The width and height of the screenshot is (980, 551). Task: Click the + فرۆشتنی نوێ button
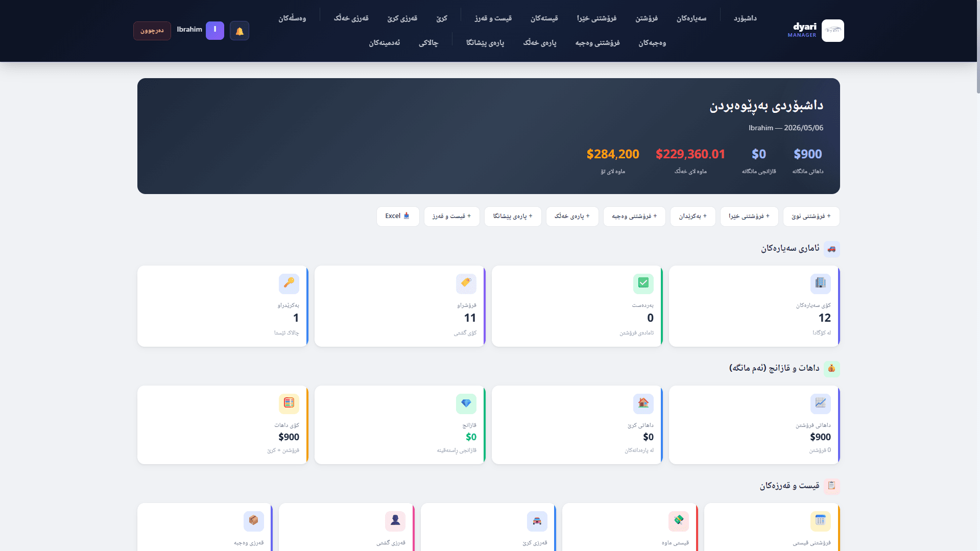811,217
